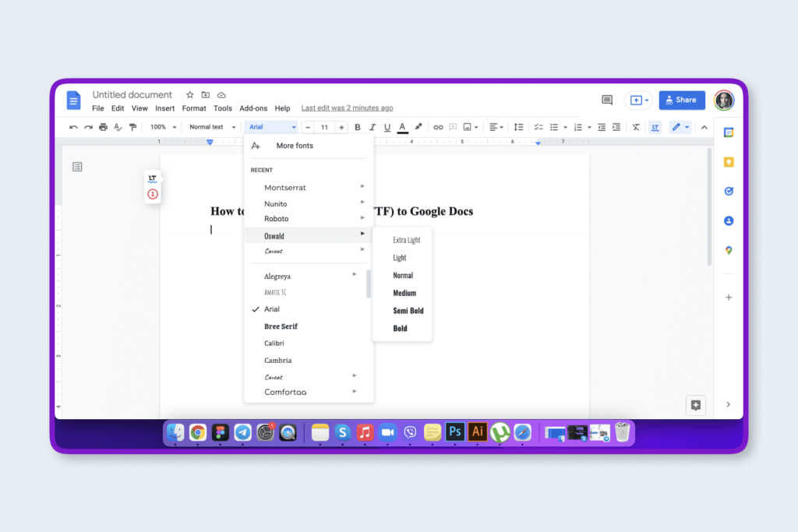Open Google Calendar in the side panel

pyautogui.click(x=728, y=132)
